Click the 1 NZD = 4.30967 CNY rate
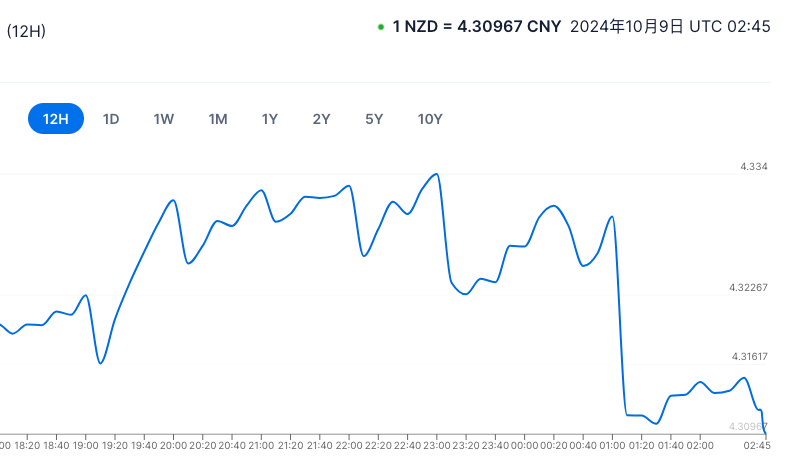This screenshot has width=797, height=462. click(478, 27)
